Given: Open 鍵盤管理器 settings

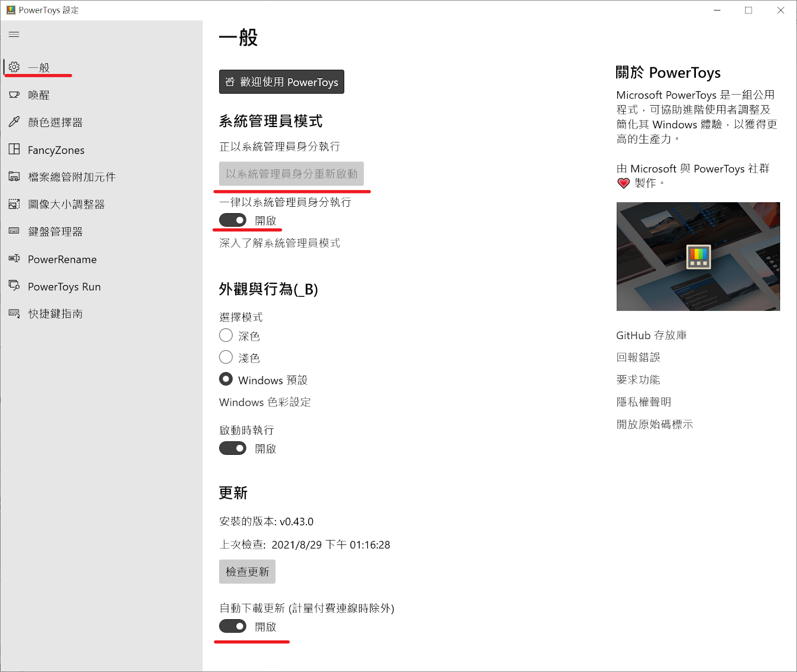Looking at the screenshot, I should [101, 232].
